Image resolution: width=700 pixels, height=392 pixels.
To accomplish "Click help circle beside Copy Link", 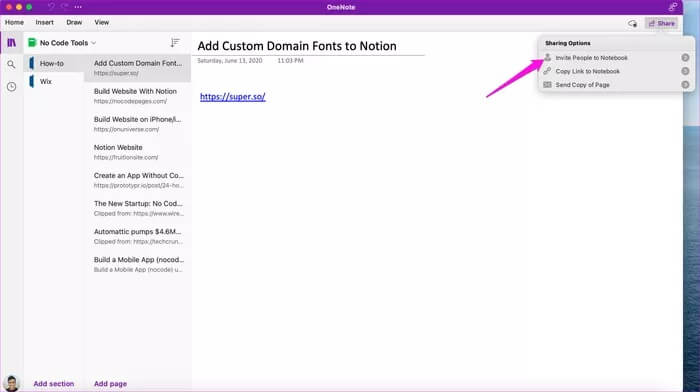I will point(685,71).
